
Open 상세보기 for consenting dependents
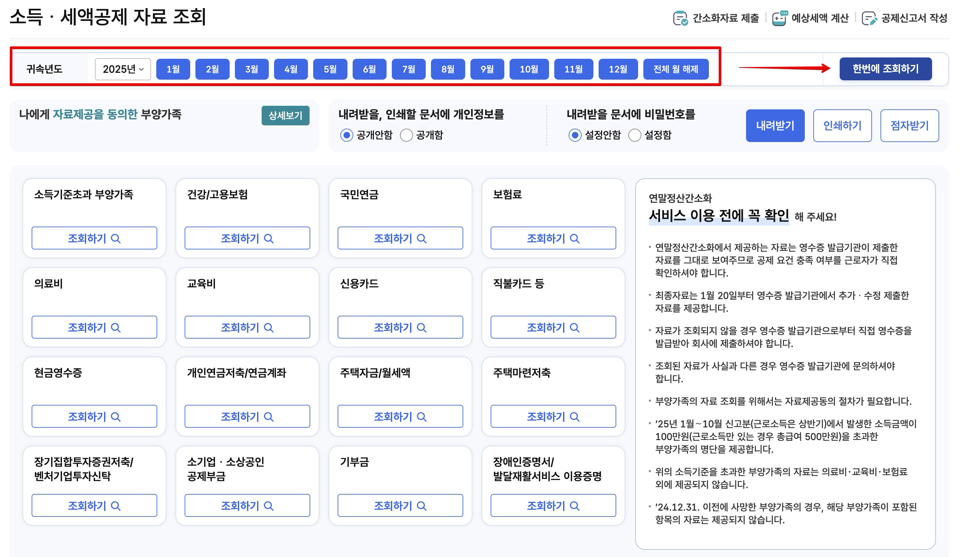pyautogui.click(x=285, y=116)
